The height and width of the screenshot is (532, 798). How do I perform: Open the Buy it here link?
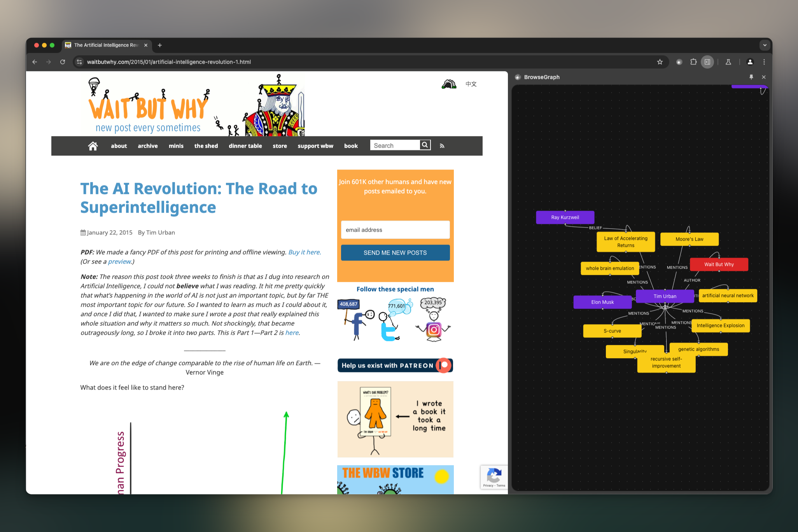(x=304, y=252)
